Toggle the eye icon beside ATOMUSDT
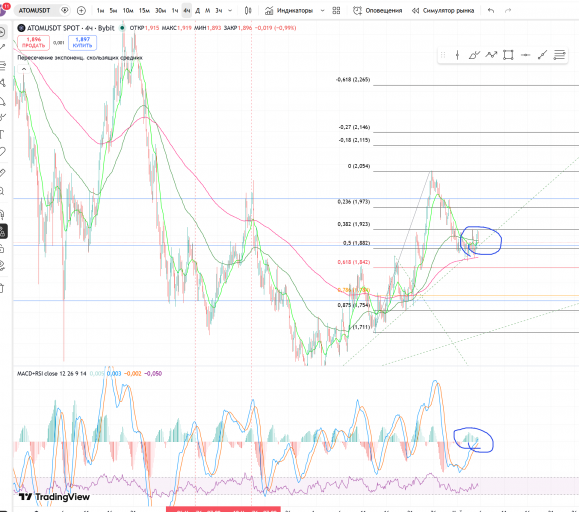This screenshot has width=579, height=512. coord(65,10)
